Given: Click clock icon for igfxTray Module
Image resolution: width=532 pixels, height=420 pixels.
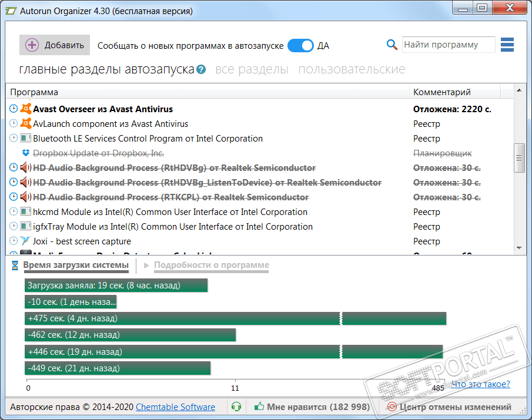Looking at the screenshot, I should (14, 226).
